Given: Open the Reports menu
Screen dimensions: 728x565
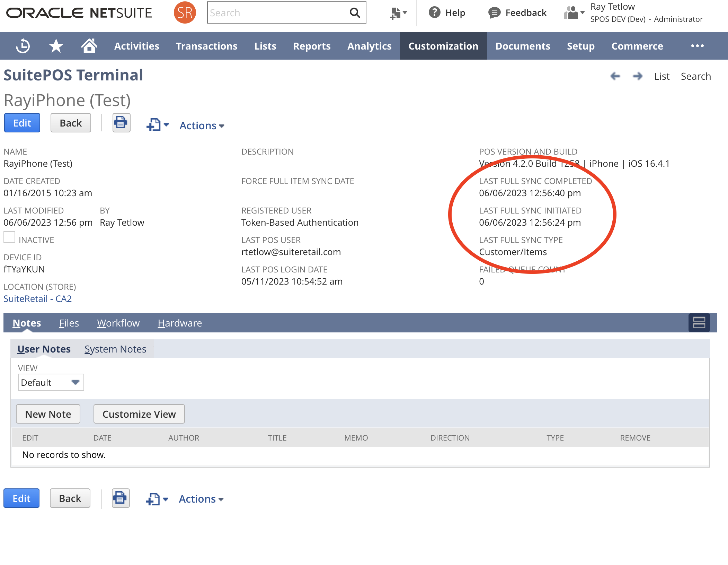Looking at the screenshot, I should click(312, 46).
